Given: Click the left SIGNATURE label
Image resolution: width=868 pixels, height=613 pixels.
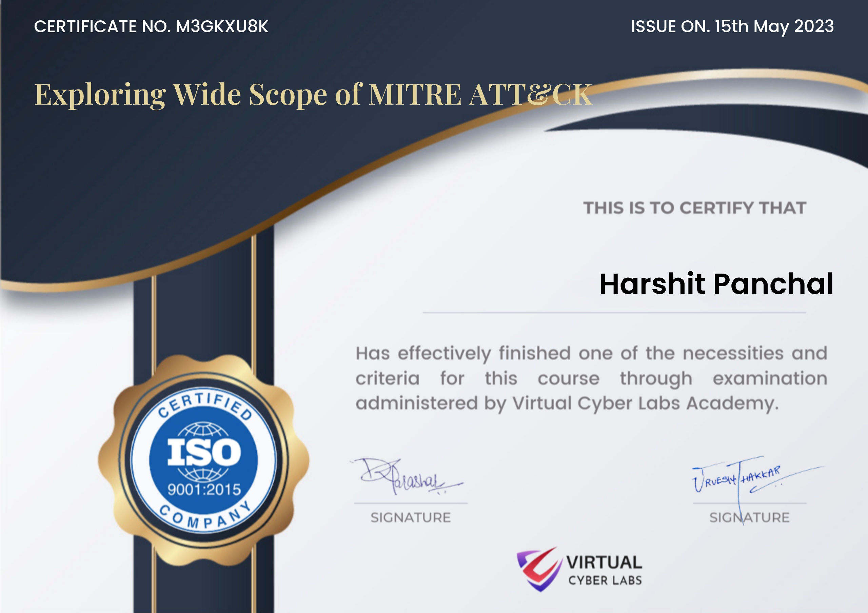Looking at the screenshot, I should click(x=411, y=517).
